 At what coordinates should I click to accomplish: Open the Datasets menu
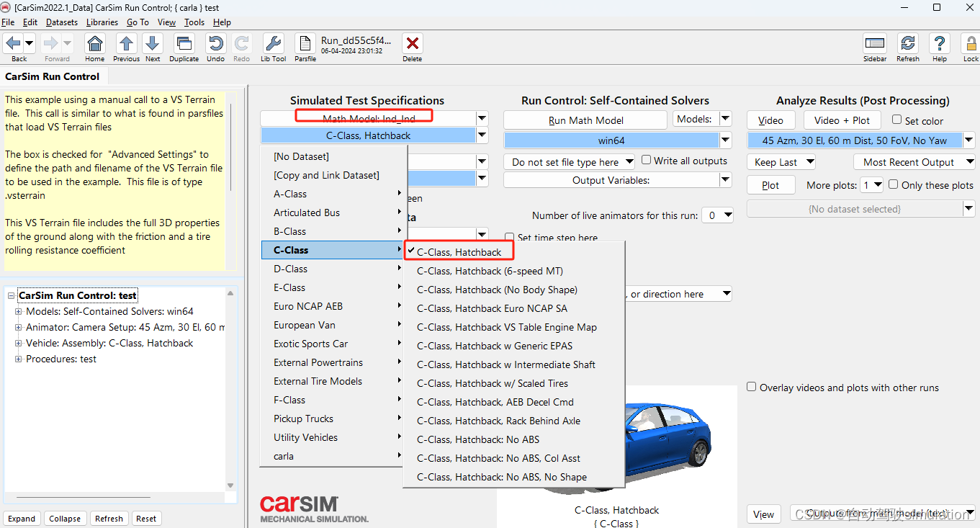click(x=61, y=22)
